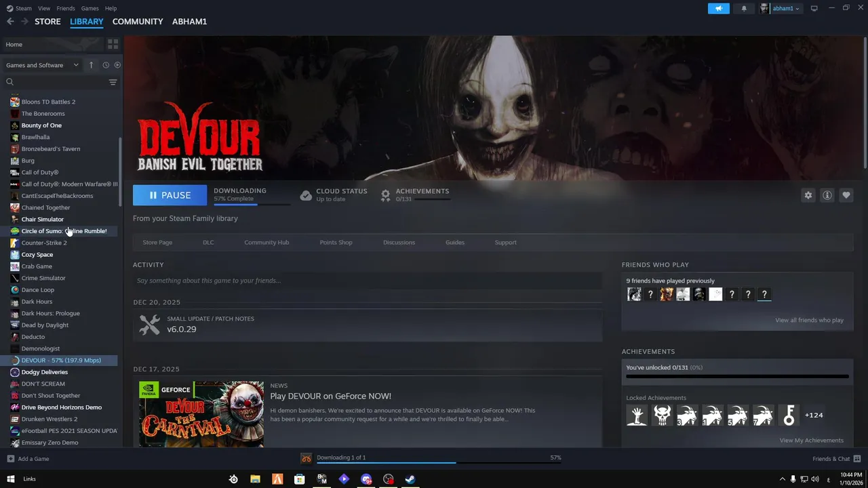Click the library search magnifier icon
The image size is (868, 488).
click(x=9, y=82)
